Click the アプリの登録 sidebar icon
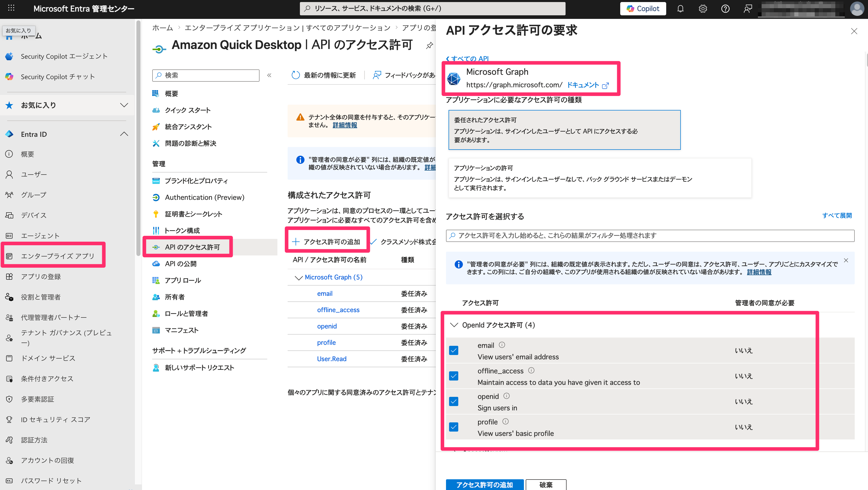Screen dimensions: 868x490 (9, 277)
